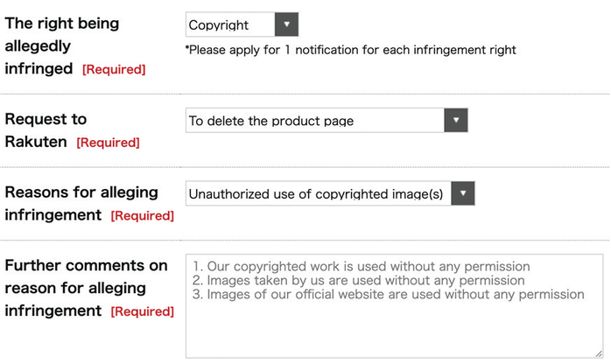The width and height of the screenshot is (611, 364).
Task: Click the 'Request to Rakuten' label
Action: [46, 130]
